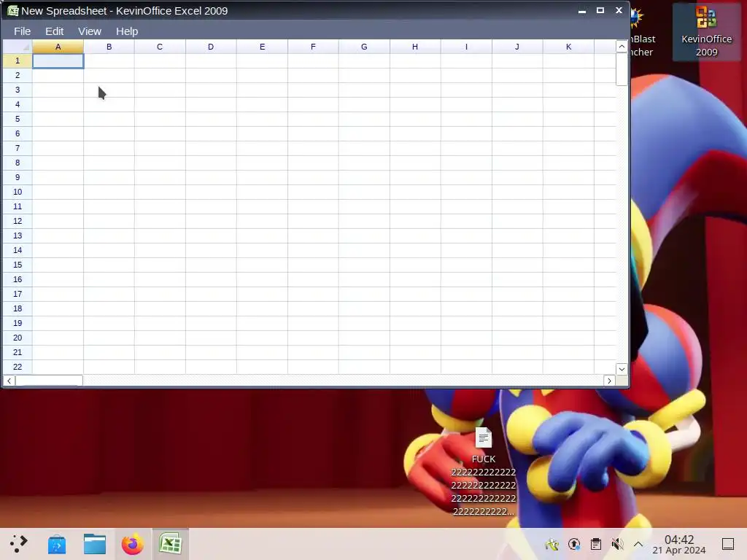Click the show desktop button
This screenshot has width=747, height=560.
[x=728, y=544]
